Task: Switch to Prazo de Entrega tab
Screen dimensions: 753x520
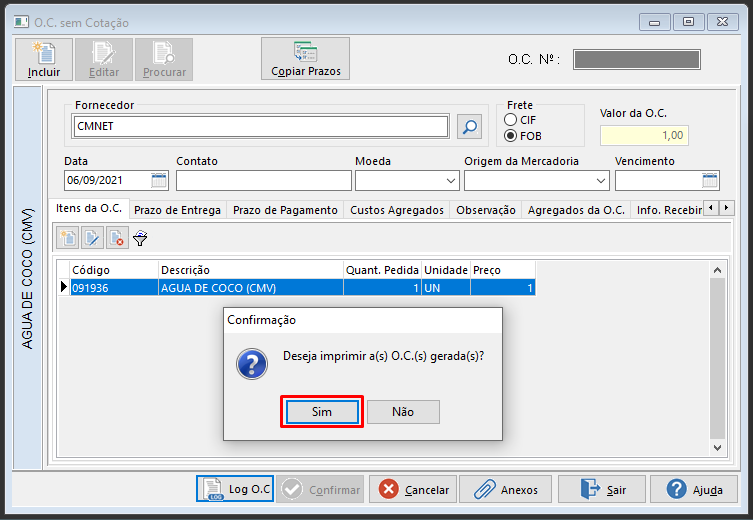Action: [x=177, y=210]
